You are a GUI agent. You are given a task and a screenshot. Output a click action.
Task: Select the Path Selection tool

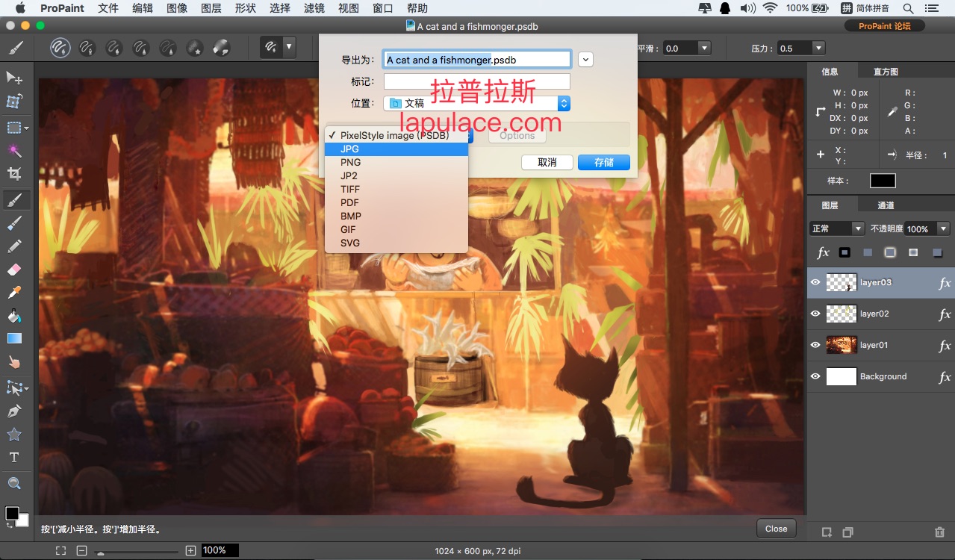(x=14, y=388)
